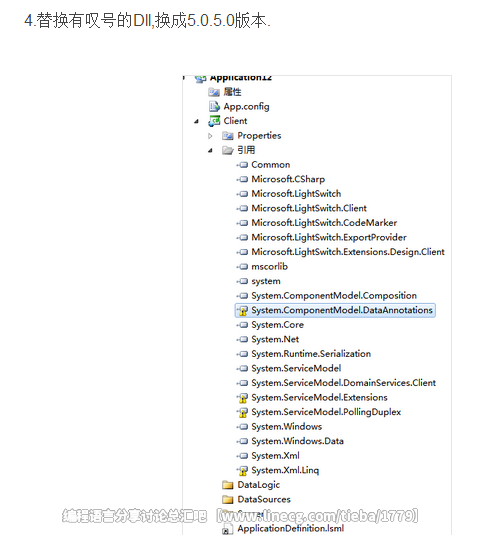Select System.ComponentModel.Composition reference
The height and width of the screenshot is (535, 478).
334,296
